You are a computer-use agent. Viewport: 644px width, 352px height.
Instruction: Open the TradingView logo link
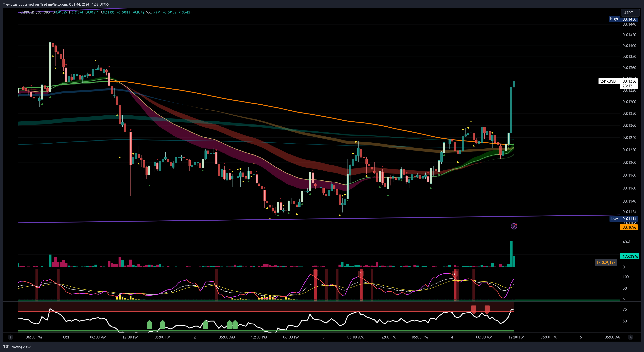[x=17, y=347]
